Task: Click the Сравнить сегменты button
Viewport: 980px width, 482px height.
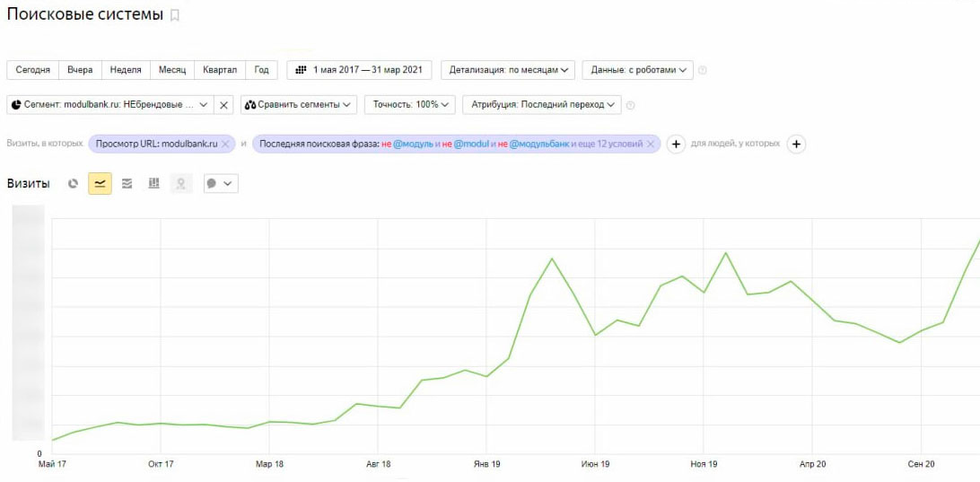Action: (298, 105)
